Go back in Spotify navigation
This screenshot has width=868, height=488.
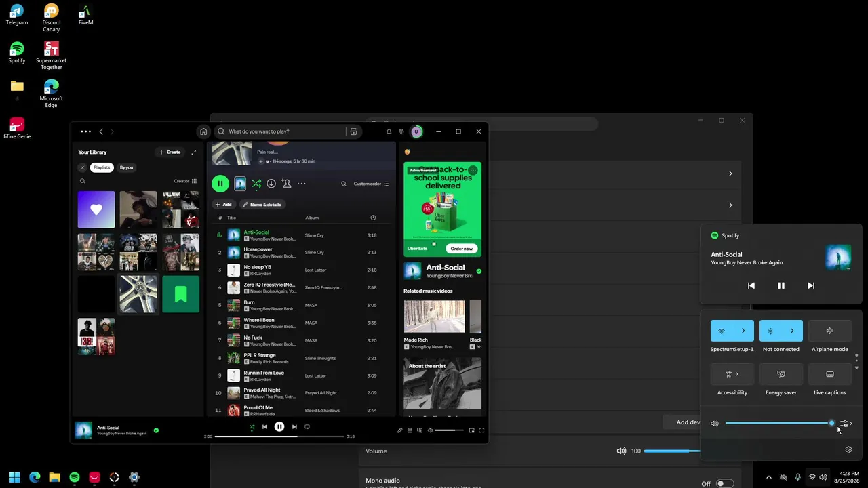tap(101, 131)
